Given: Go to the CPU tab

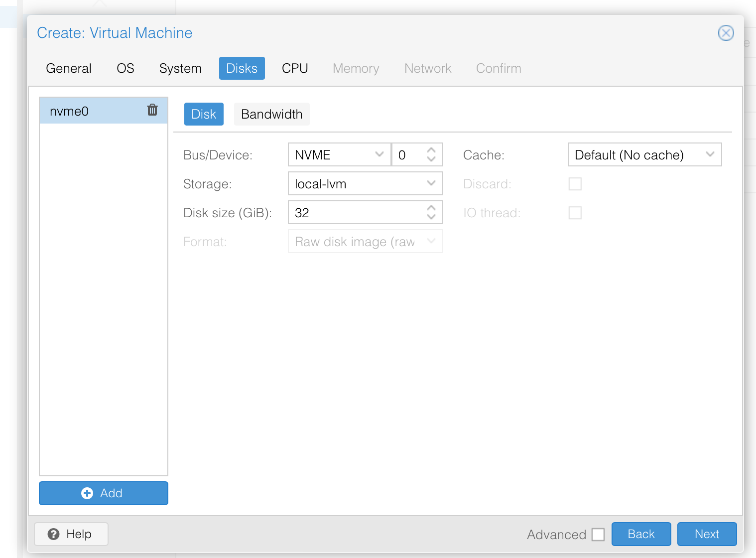Looking at the screenshot, I should tap(295, 68).
